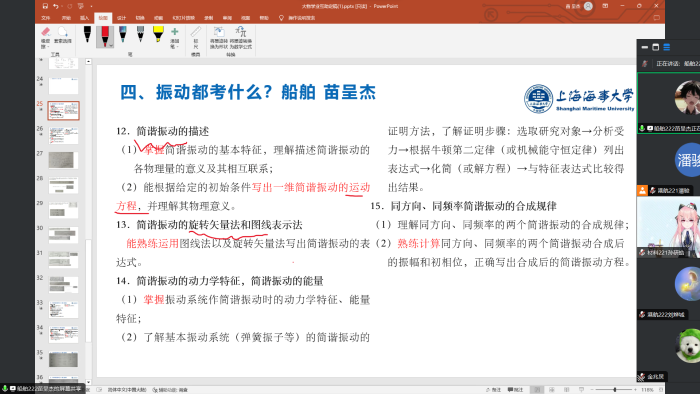This screenshot has width=700, height=394.
Task: Choose the gray pencil
Action: pos(140,34)
